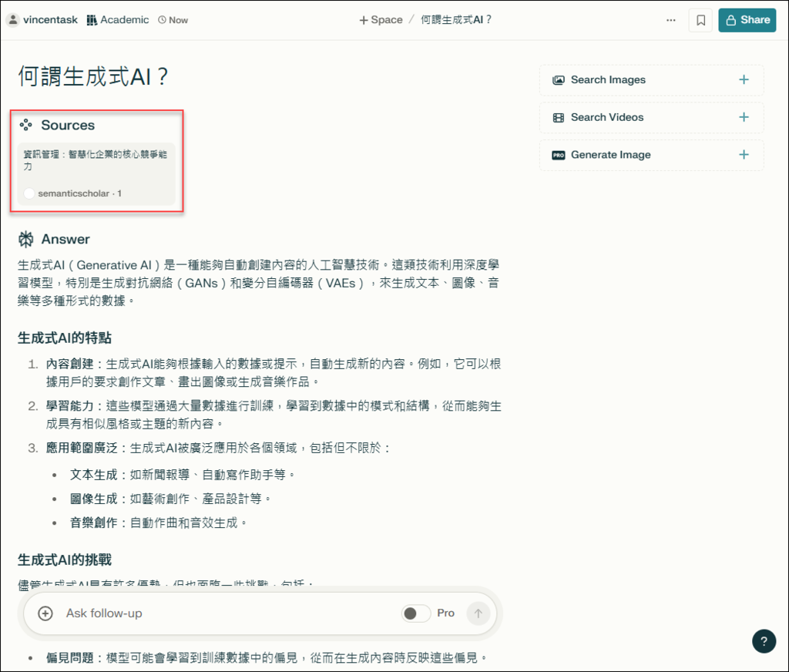Click the bold text 內容創建
789x672 pixels.
point(70,364)
